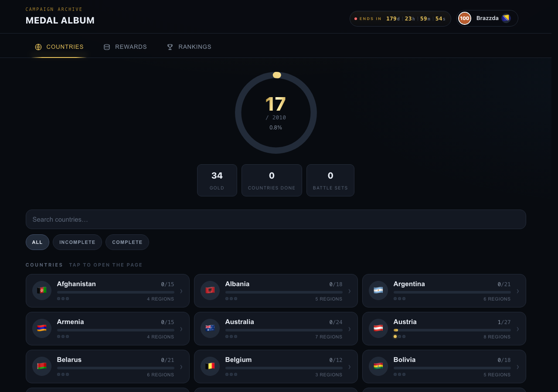Click the Austria flag icon
The image size is (558, 392).
tap(378, 328)
